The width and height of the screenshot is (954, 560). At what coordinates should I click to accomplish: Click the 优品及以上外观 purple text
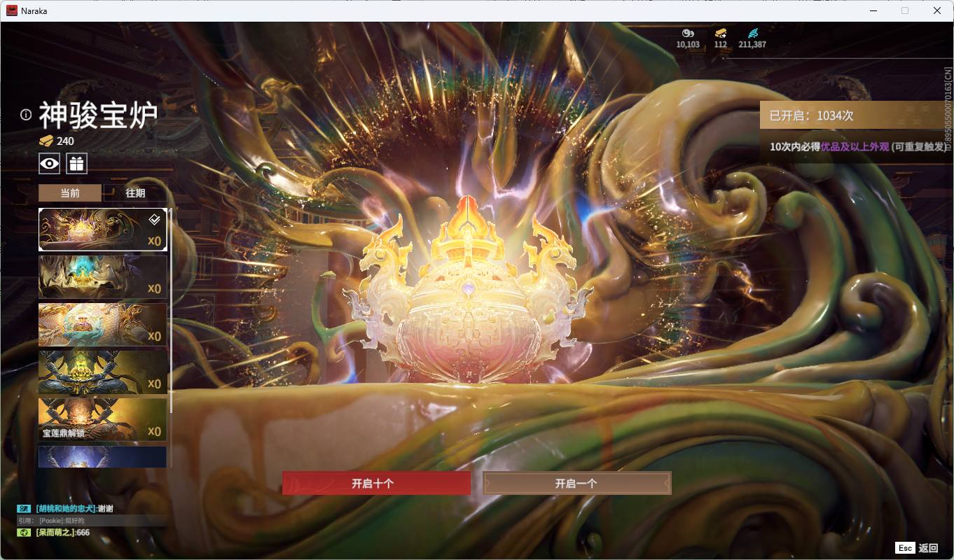(x=855, y=147)
